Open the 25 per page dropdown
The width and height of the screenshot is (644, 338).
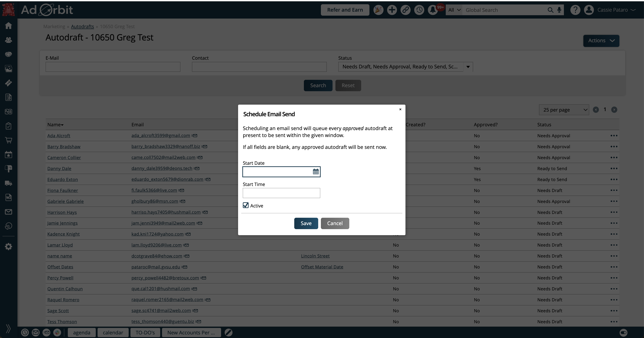tap(564, 110)
